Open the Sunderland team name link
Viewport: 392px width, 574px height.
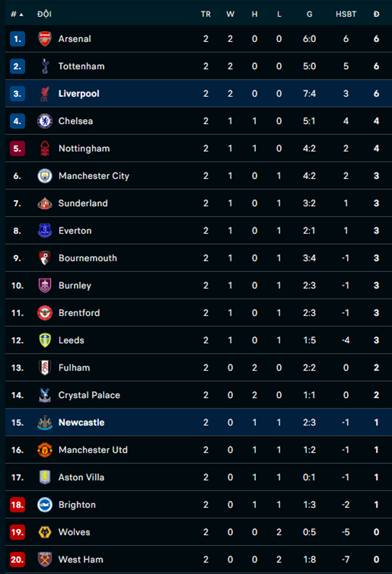coord(82,203)
